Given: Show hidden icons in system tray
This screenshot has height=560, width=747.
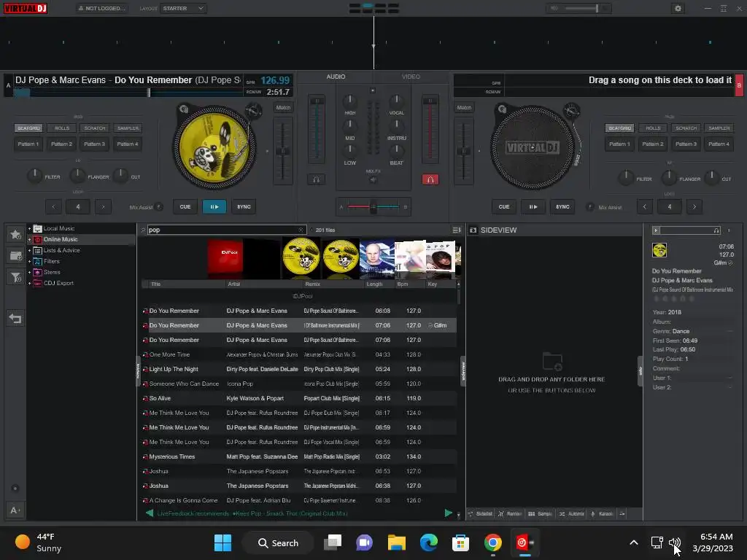Looking at the screenshot, I should pos(634,542).
